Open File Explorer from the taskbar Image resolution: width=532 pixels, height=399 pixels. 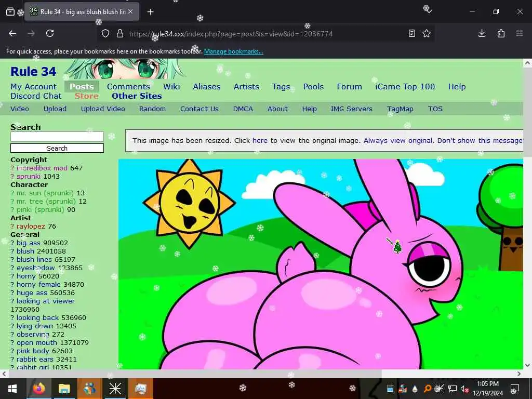click(x=64, y=389)
